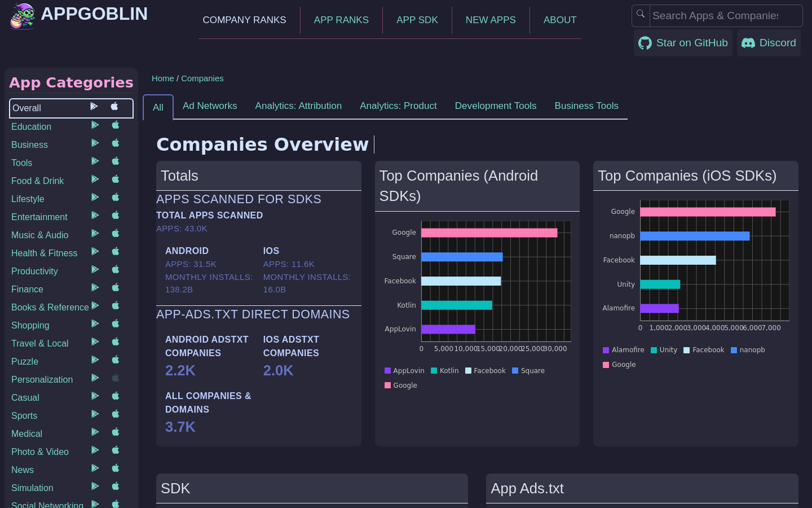Open the Discord link button

(x=769, y=43)
